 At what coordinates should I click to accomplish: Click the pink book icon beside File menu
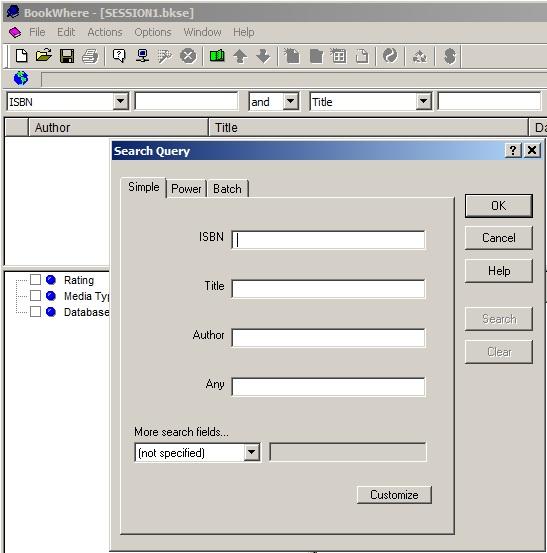pos(15,32)
